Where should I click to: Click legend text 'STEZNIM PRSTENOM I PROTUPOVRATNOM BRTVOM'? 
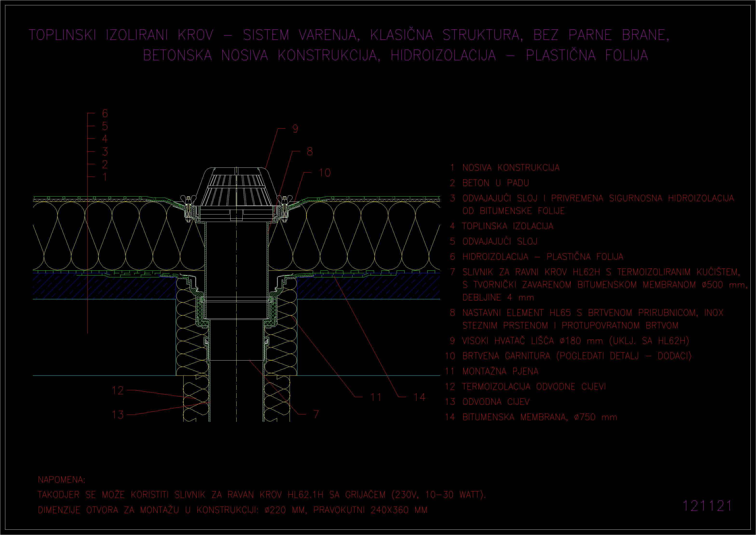point(570,326)
